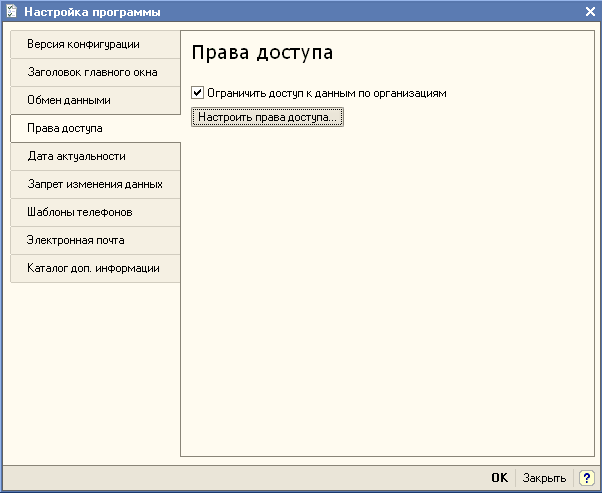Click the help question mark icon
Viewport: 602px width, 493px height.
point(587,478)
